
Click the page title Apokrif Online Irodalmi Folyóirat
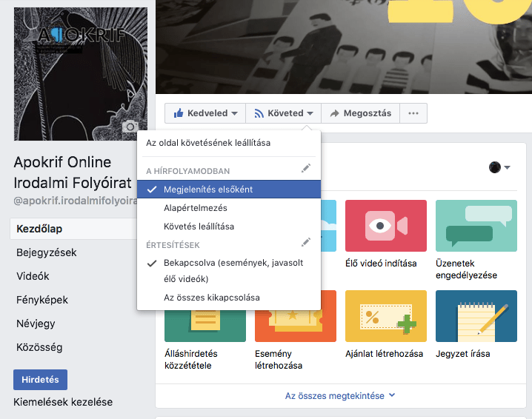point(73,172)
